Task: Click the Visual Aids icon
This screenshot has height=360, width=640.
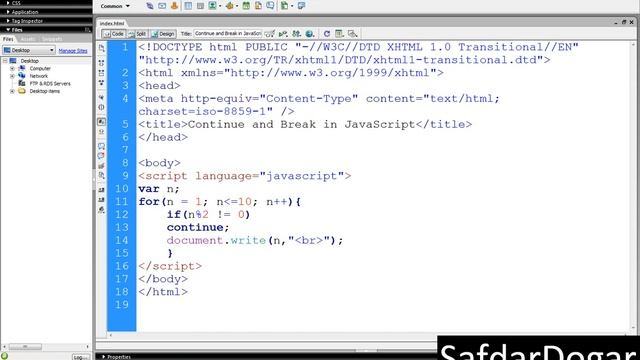Action: [353, 34]
